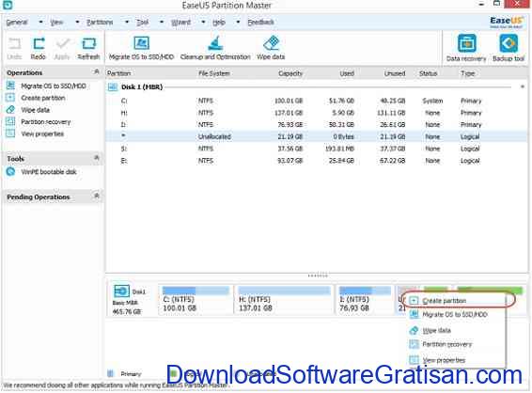Open the Partitions menu
This screenshot has height=393, width=532.
(100, 23)
